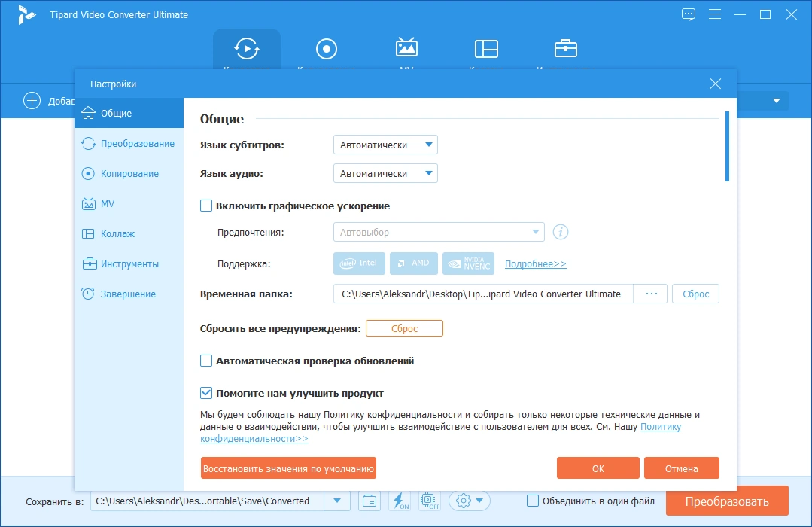Toggle the hardware acceleration chip icon
Viewport: 812px width, 527px height.
tap(430, 501)
